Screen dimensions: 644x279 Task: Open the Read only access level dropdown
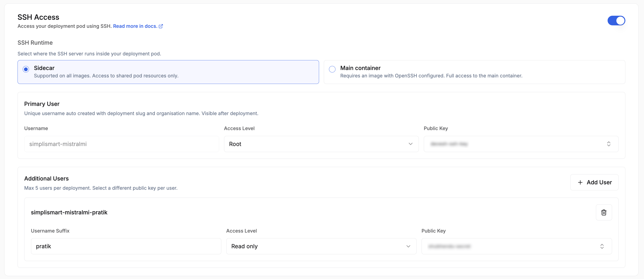pyautogui.click(x=321, y=246)
